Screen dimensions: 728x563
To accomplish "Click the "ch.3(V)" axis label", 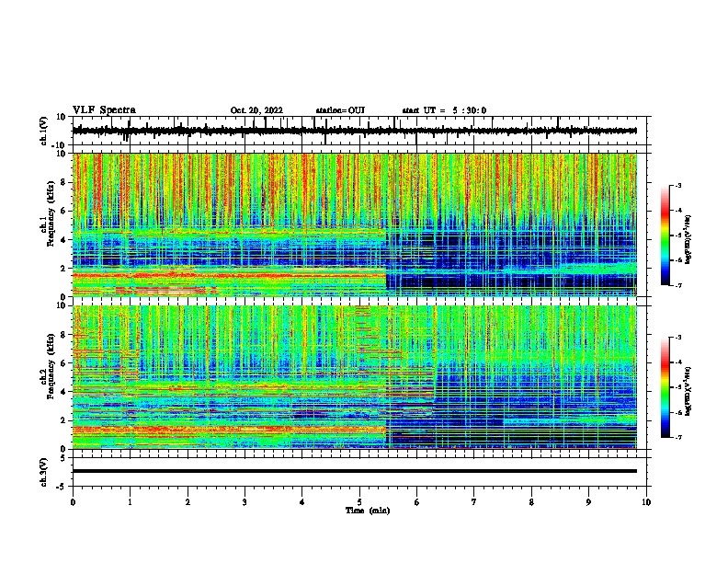I will point(44,472).
